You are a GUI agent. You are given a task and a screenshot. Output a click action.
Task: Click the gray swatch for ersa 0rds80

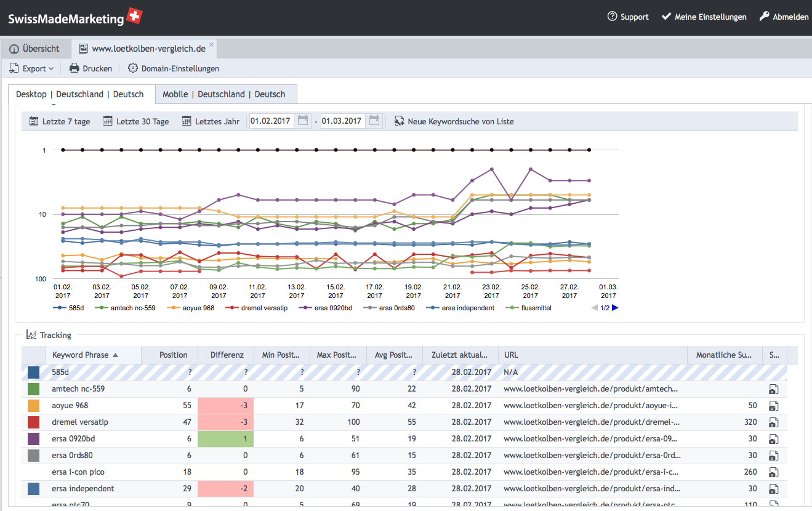coord(34,456)
